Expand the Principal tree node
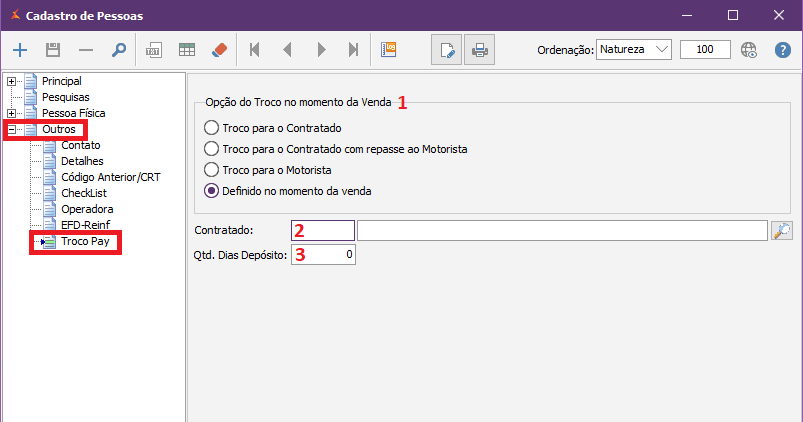 click(11, 81)
